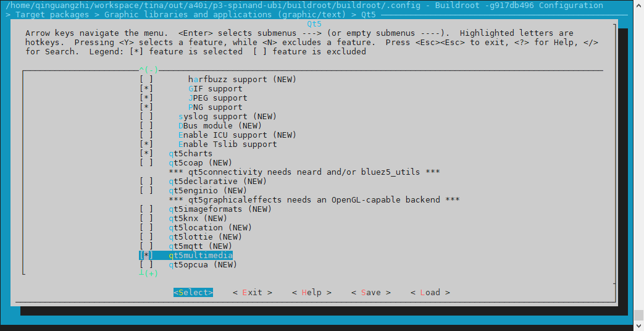Click the terminal scrollbar down arrow
This screenshot has height=331, width=644.
(x=639, y=327)
